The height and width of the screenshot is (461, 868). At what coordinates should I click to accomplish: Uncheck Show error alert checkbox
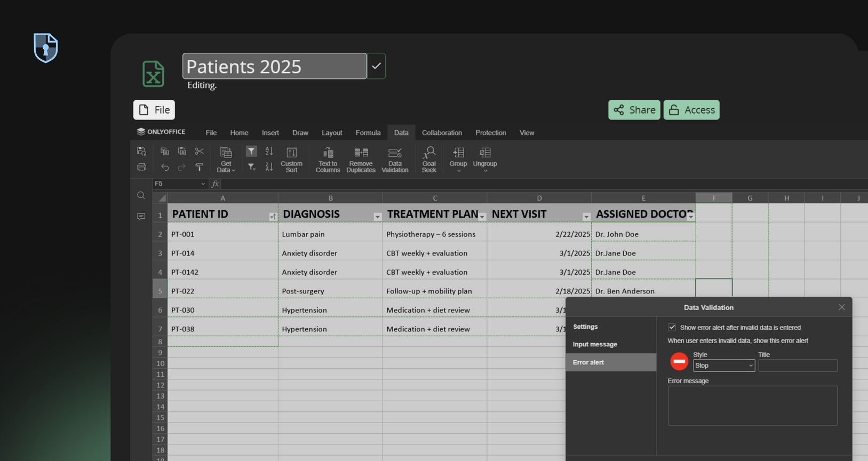coord(672,327)
